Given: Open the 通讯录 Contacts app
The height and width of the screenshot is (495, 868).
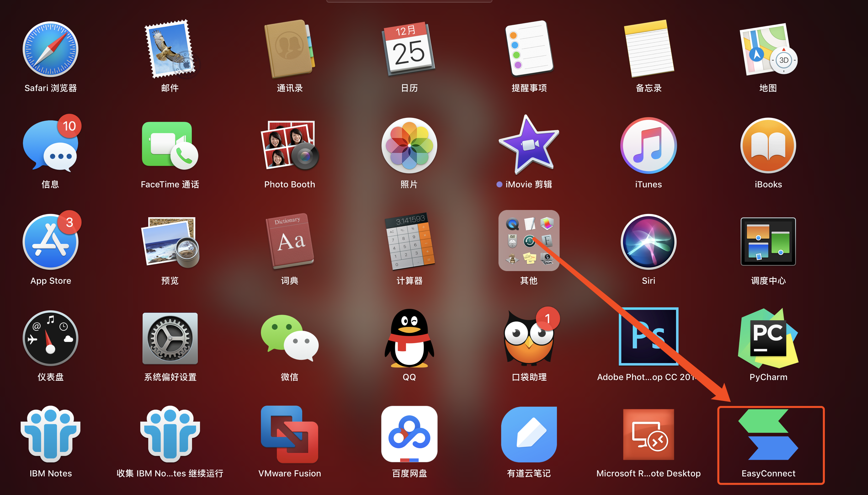Looking at the screenshot, I should pyautogui.click(x=290, y=49).
